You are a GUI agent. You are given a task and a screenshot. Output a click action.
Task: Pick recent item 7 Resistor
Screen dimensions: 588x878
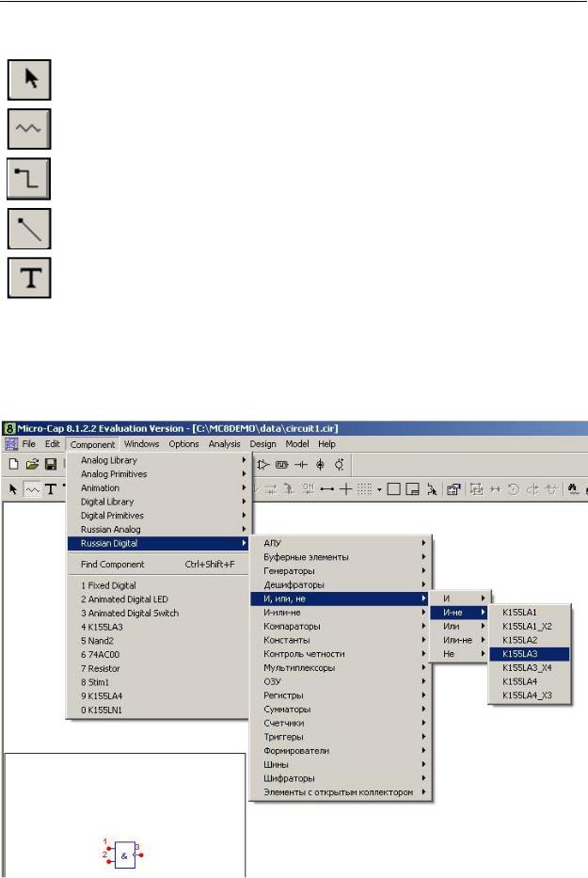(x=157, y=668)
